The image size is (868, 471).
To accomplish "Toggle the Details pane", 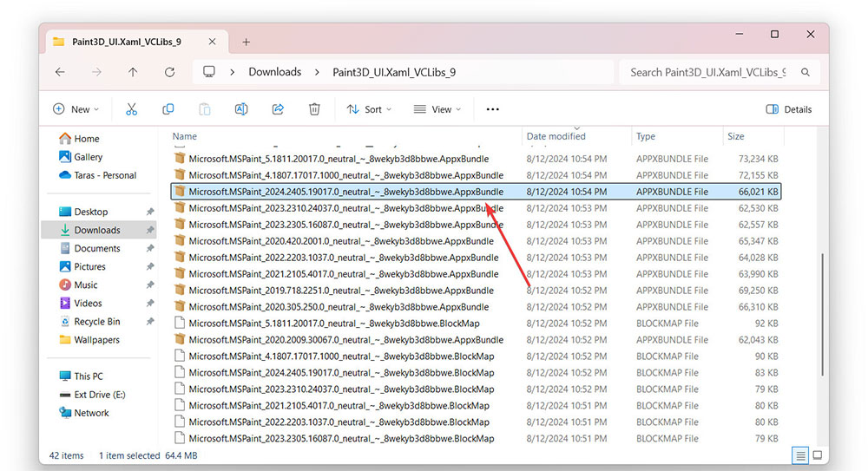I will 789,109.
